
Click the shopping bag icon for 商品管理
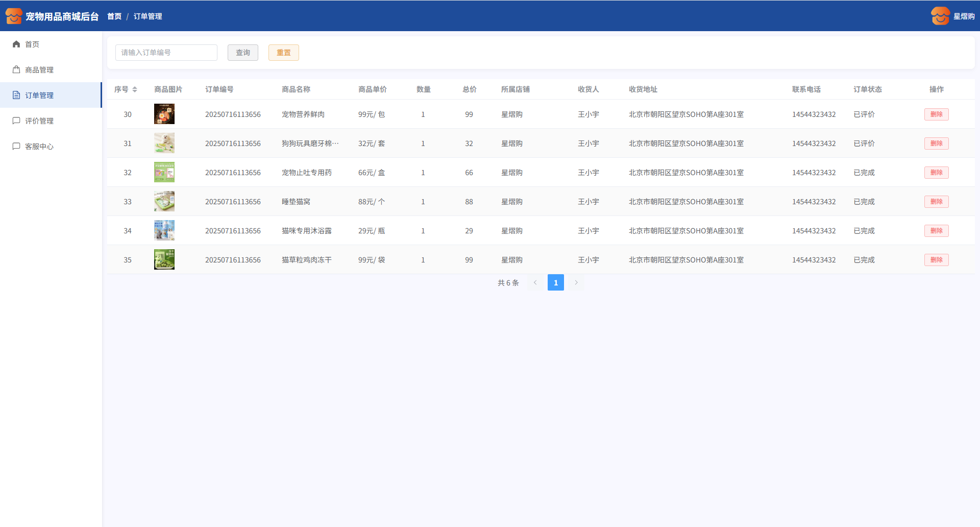point(16,70)
